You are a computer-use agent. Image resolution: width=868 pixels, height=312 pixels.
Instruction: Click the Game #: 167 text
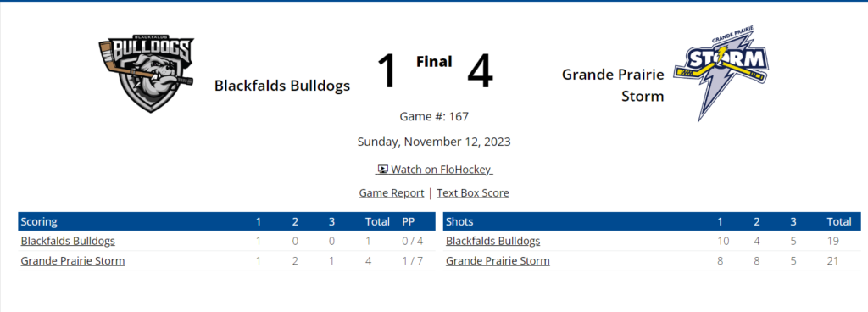(x=434, y=117)
